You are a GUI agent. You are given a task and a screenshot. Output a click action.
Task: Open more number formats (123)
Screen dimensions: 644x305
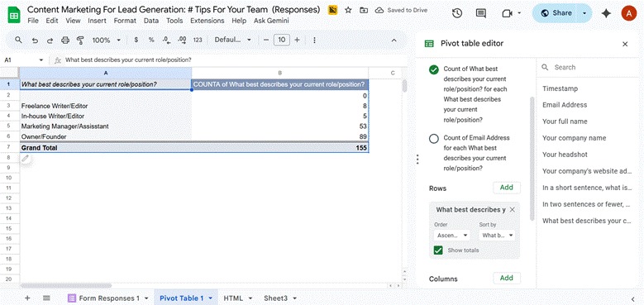(x=198, y=40)
